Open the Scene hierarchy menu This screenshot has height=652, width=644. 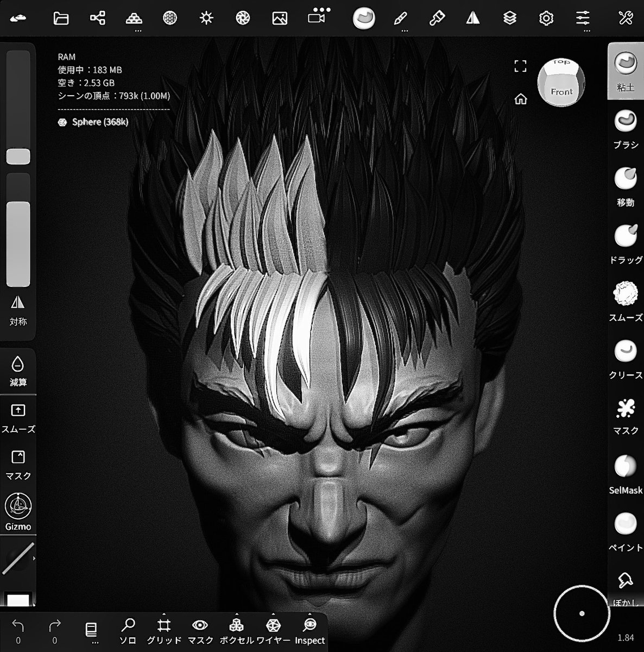pyautogui.click(x=97, y=18)
